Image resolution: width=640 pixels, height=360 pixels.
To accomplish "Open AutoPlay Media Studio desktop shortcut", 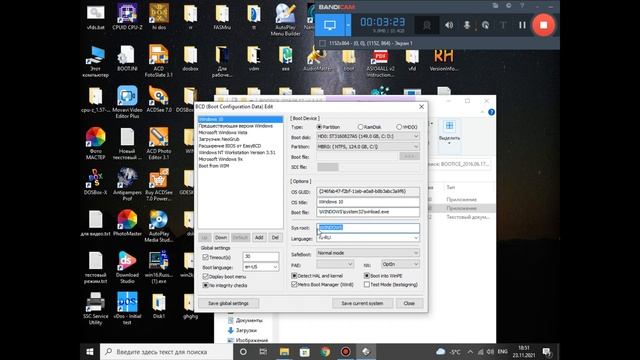I will coord(159,226).
